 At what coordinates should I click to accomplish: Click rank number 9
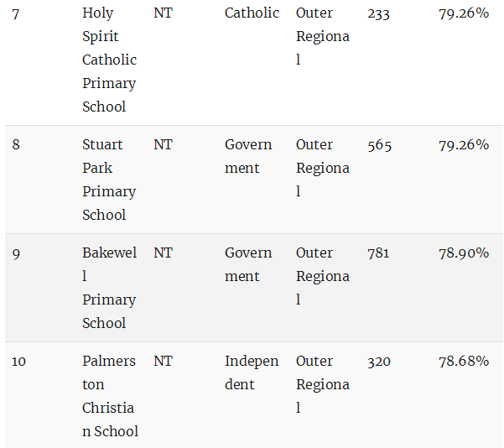(16, 253)
